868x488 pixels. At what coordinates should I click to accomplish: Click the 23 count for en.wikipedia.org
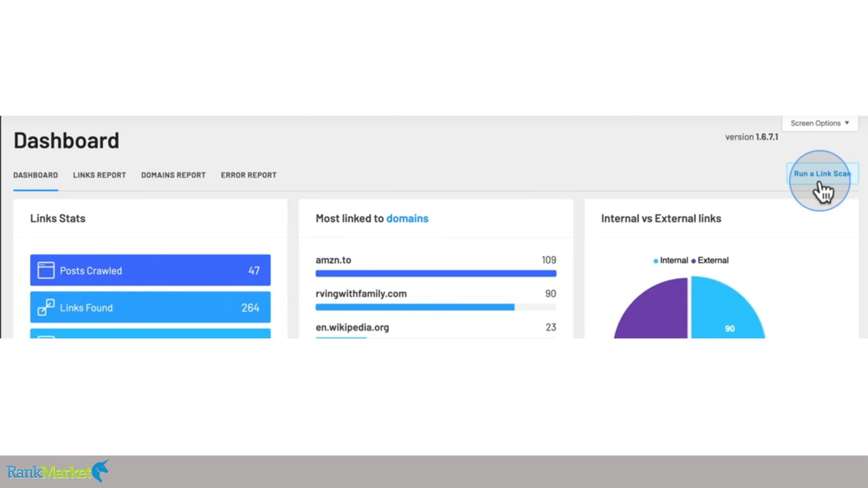point(551,327)
